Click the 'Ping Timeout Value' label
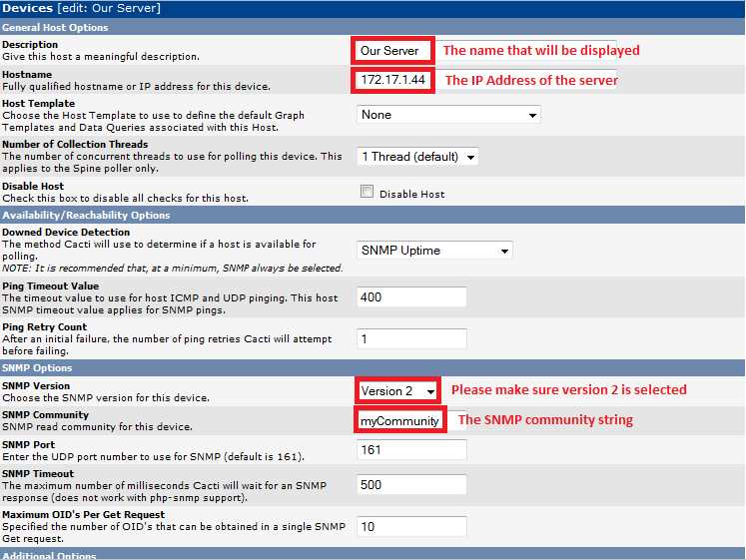Image resolution: width=746 pixels, height=560 pixels. click(50, 285)
